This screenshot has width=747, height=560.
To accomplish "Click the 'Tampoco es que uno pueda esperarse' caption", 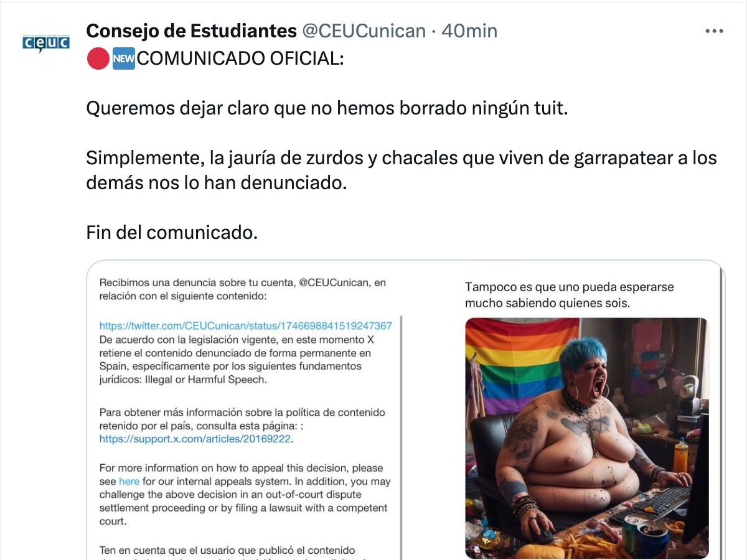I will point(569,296).
